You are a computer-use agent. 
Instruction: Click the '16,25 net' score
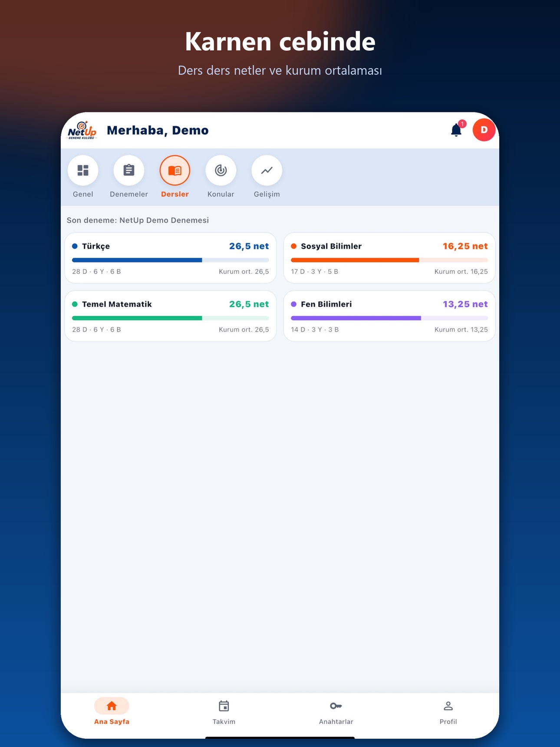click(x=465, y=246)
